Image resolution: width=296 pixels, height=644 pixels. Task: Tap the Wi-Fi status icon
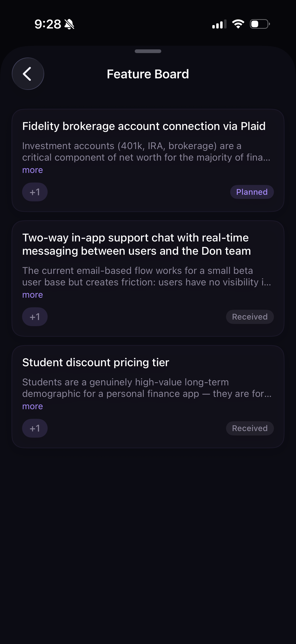238,24
